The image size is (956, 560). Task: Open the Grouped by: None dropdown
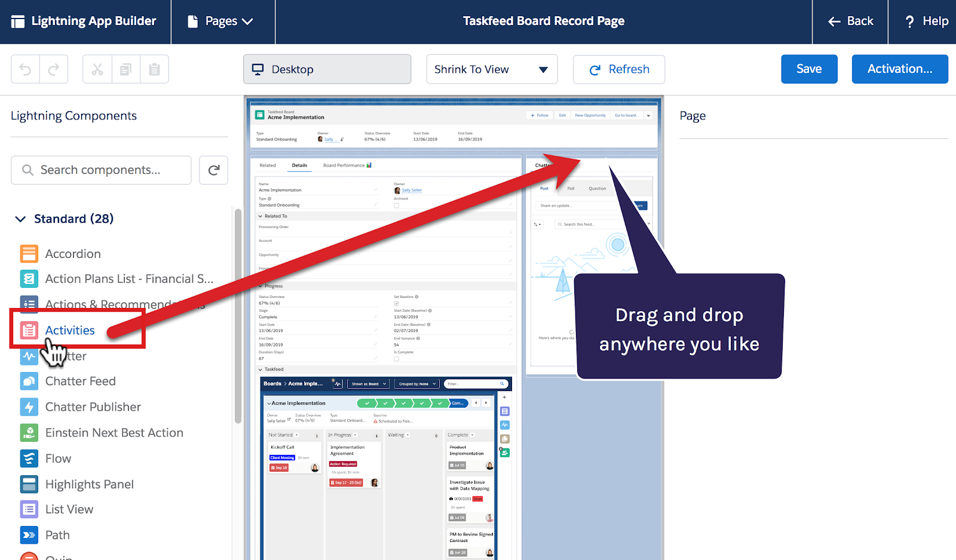(x=417, y=384)
